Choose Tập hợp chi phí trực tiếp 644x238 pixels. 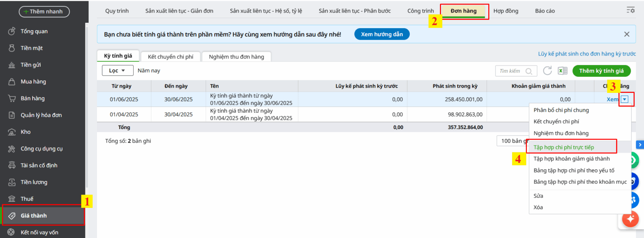pyautogui.click(x=563, y=147)
